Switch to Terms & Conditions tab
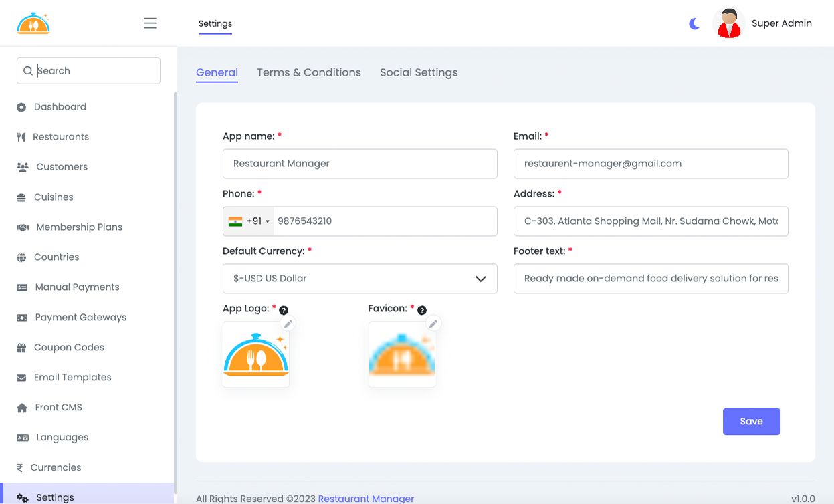The height and width of the screenshot is (504, 834). click(309, 72)
